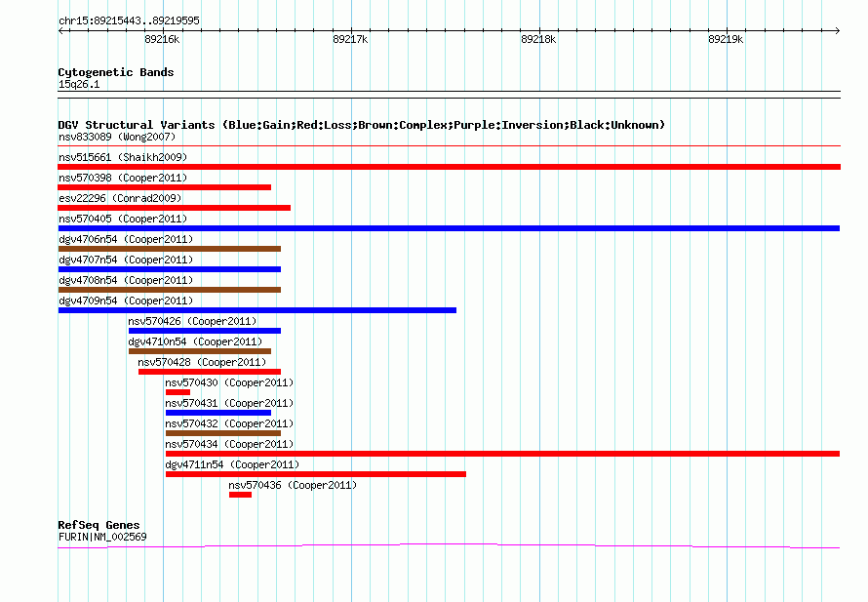Click the nsv570426 (Cooper2011) label

[192, 321]
